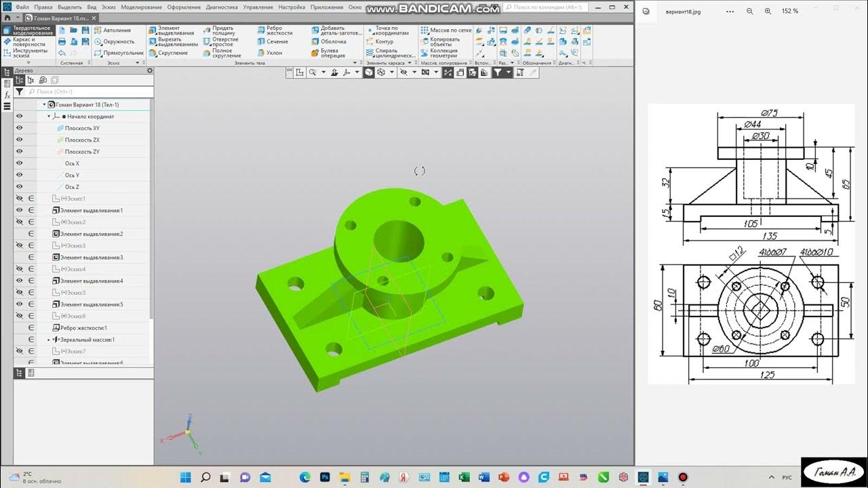Use Полное скругление command

222,53
